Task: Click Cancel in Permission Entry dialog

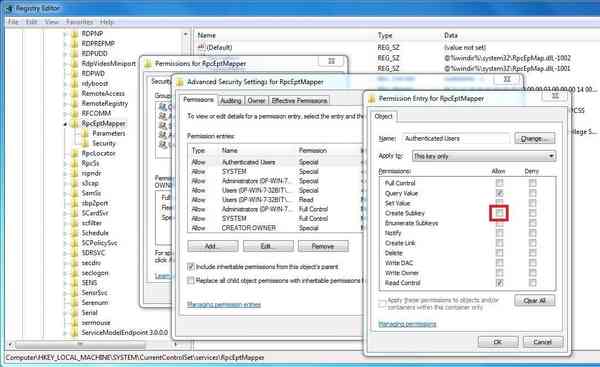Action: click(x=543, y=342)
